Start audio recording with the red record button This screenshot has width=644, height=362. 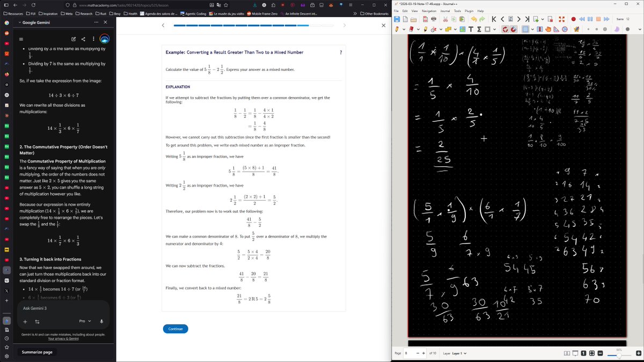(x=574, y=19)
